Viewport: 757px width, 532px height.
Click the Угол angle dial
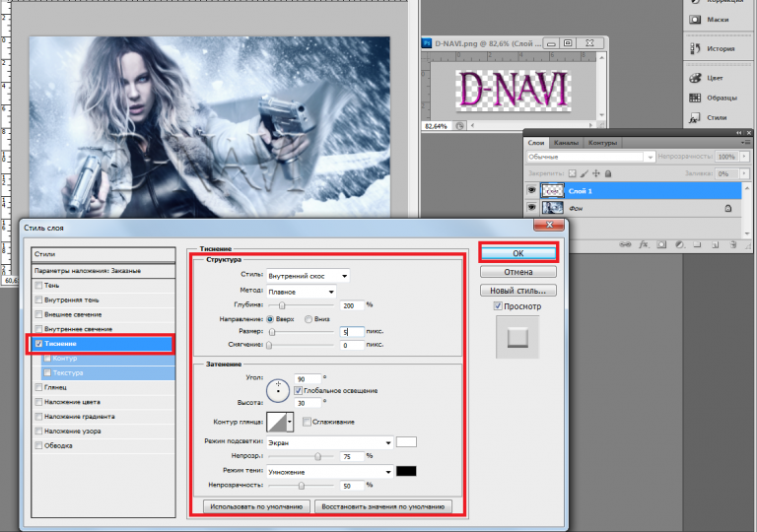point(278,390)
